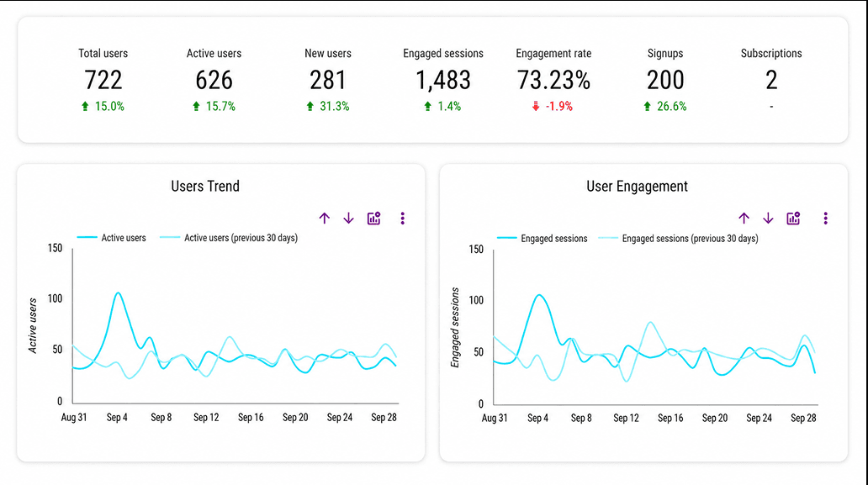
Task: Click the Subscriptions label
Action: [771, 54]
